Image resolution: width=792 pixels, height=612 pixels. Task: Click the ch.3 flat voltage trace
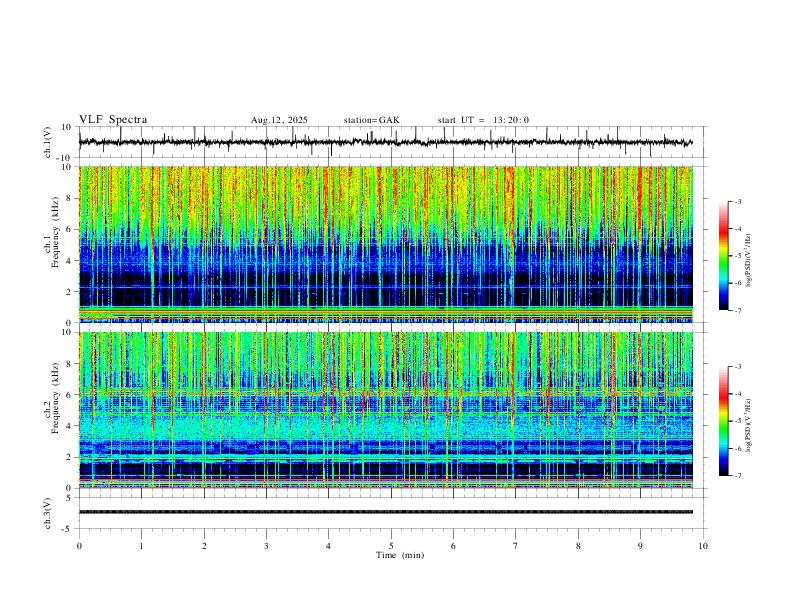(385, 512)
